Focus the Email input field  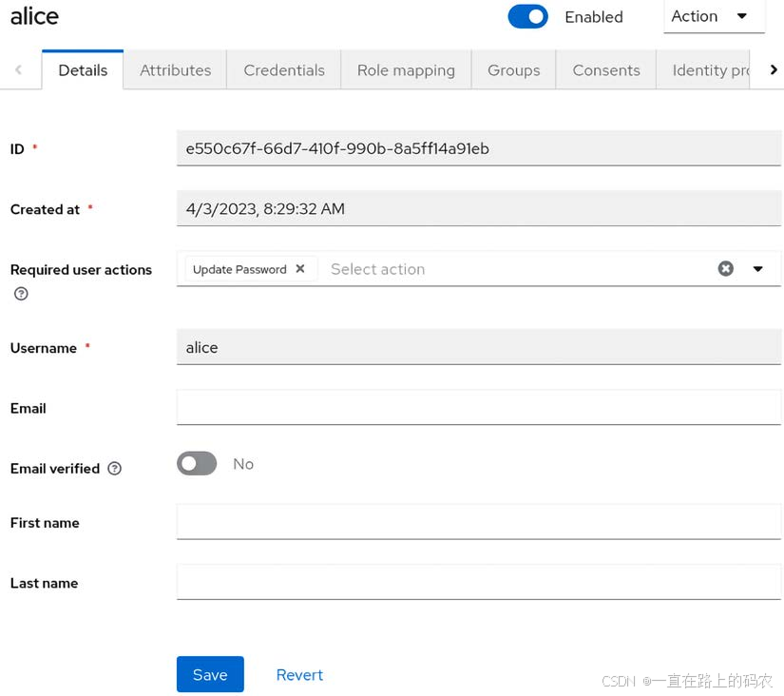[479, 407]
